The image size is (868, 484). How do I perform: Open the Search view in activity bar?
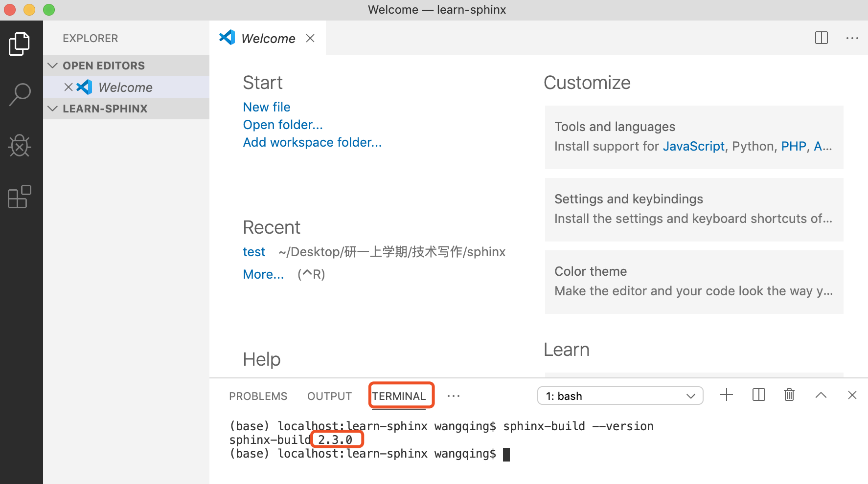(20, 94)
